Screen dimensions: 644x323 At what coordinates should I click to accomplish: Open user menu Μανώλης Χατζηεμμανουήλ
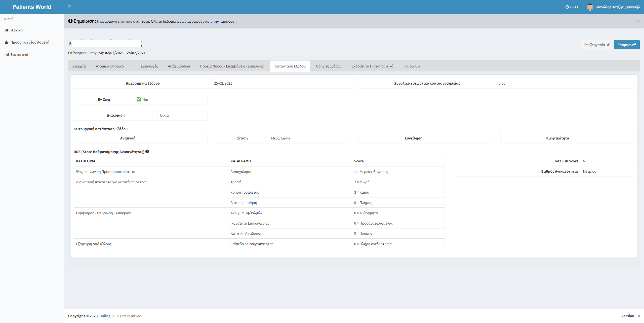[x=618, y=7]
